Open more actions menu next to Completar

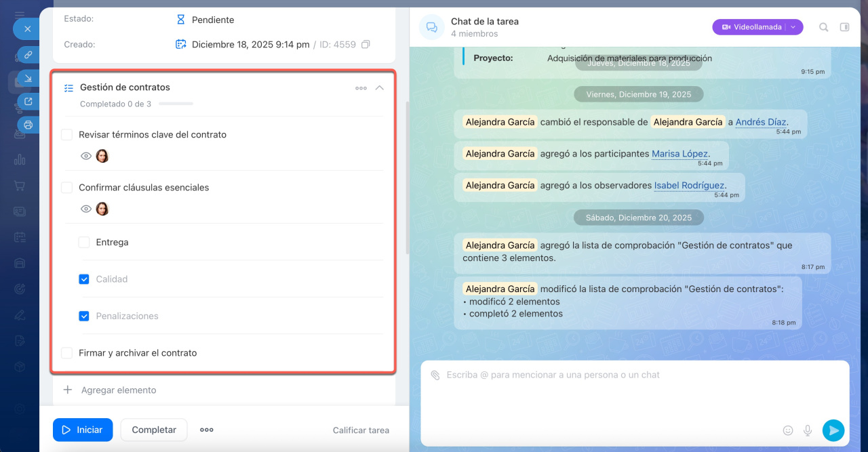(207, 430)
